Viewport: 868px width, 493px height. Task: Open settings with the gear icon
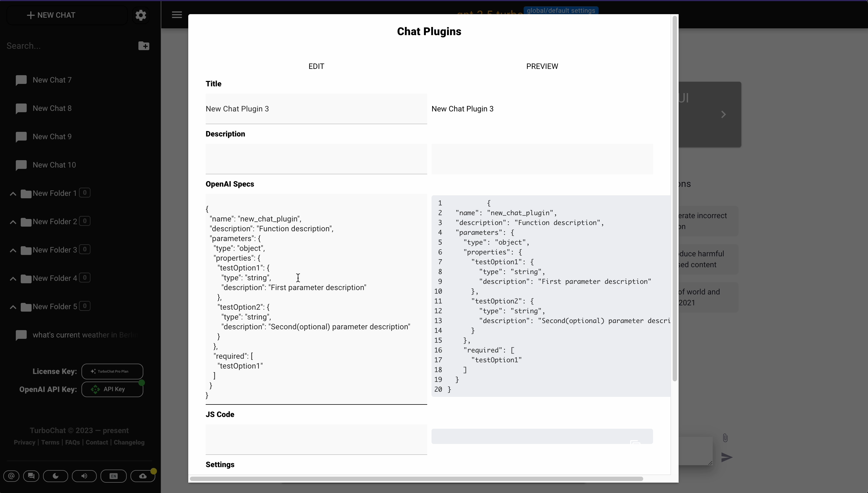point(141,15)
